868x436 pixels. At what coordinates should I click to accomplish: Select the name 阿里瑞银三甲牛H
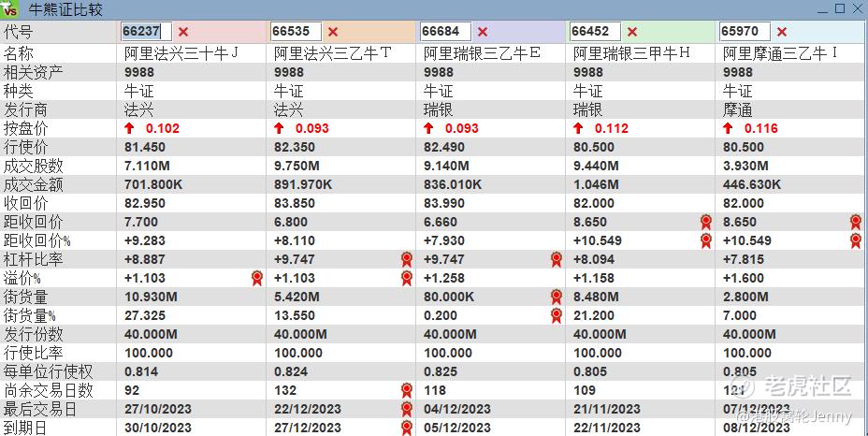click(631, 53)
